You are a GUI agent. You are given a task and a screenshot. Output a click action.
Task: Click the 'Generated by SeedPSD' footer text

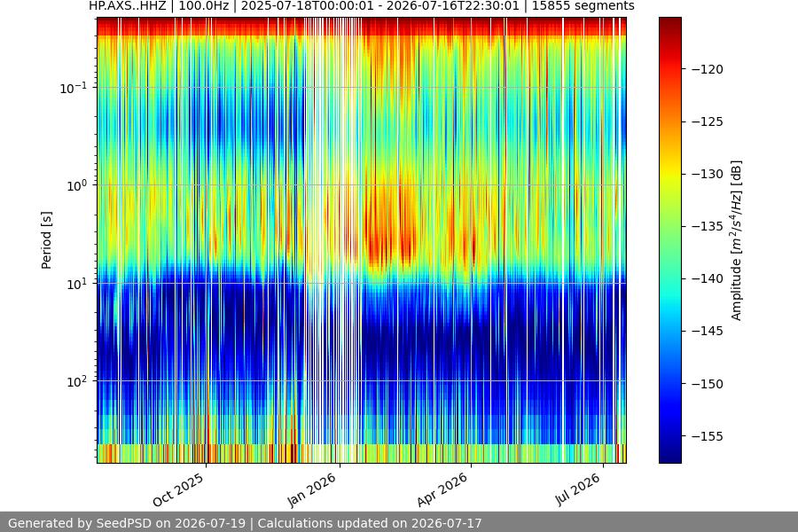pos(245,523)
